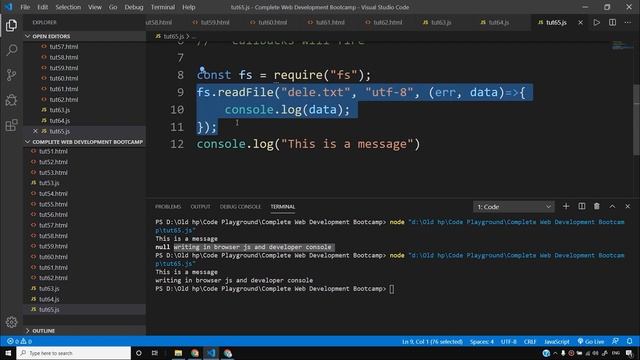Change indentation via Spaces: 4

click(482, 341)
